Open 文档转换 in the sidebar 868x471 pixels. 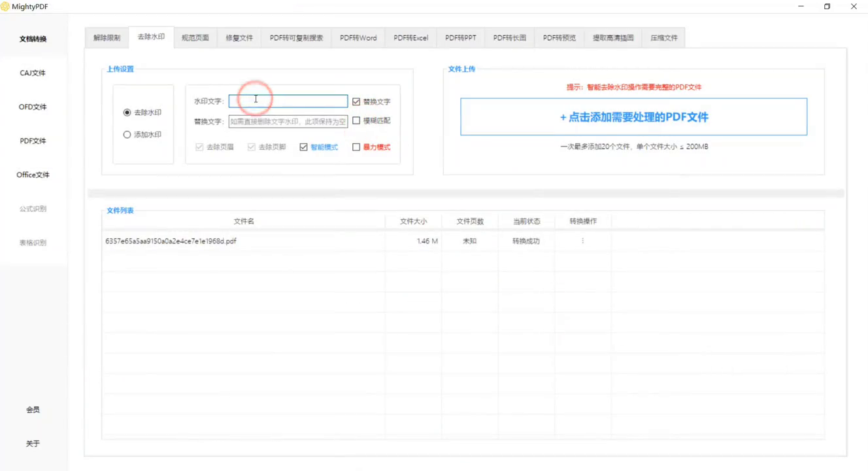33,39
